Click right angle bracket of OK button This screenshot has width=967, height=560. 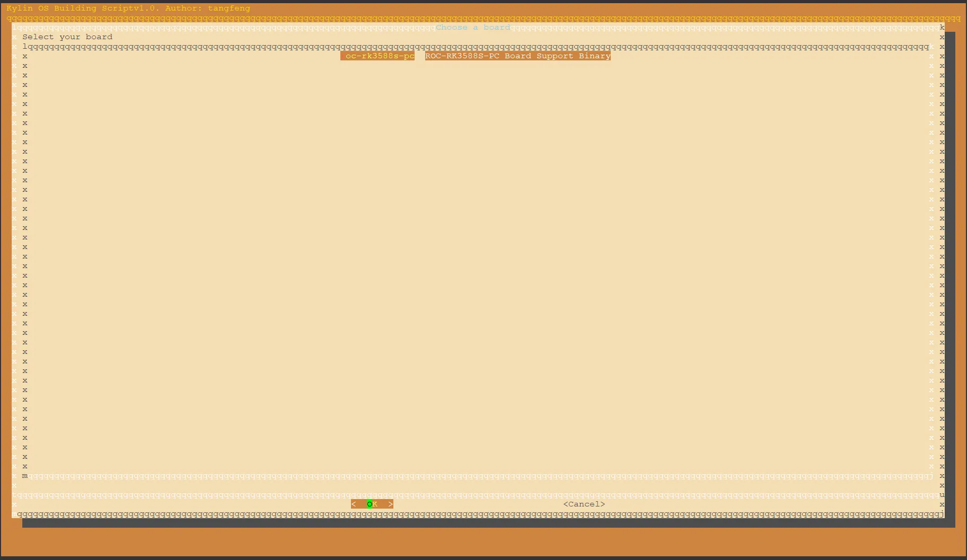click(391, 504)
